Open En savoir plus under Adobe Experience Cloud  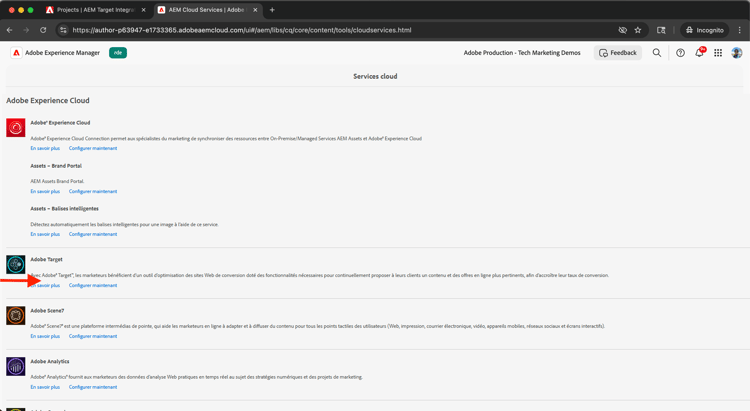point(45,148)
